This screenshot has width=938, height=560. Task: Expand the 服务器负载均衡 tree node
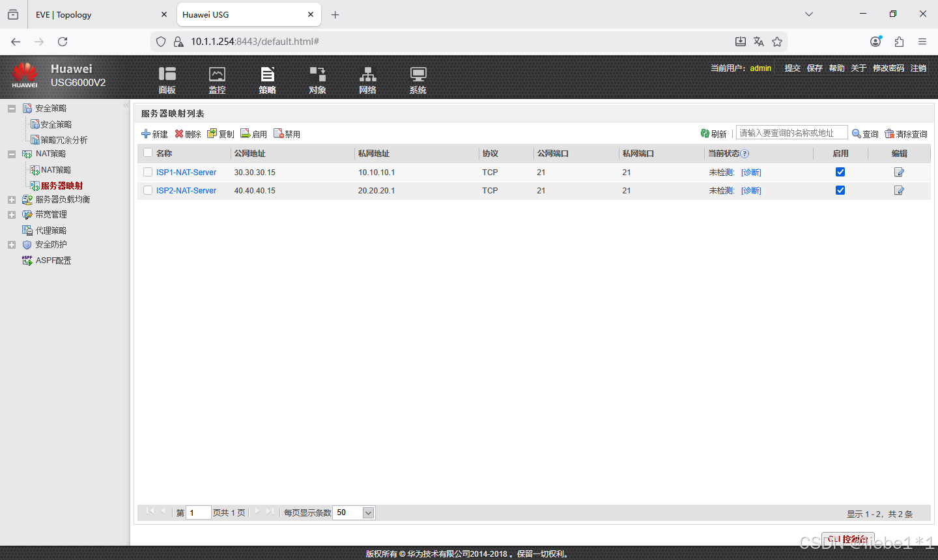pyautogui.click(x=12, y=200)
